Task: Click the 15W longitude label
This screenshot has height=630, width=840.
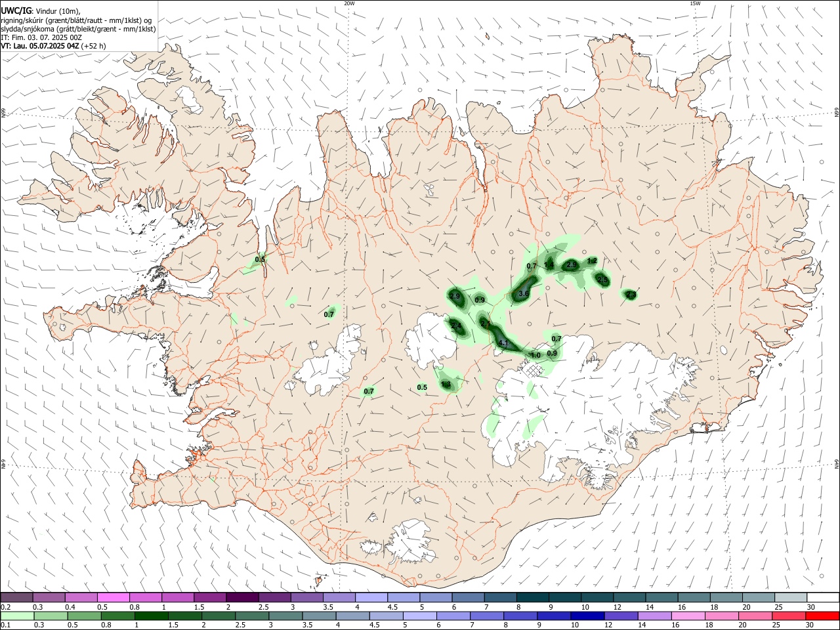Action: coord(695,3)
